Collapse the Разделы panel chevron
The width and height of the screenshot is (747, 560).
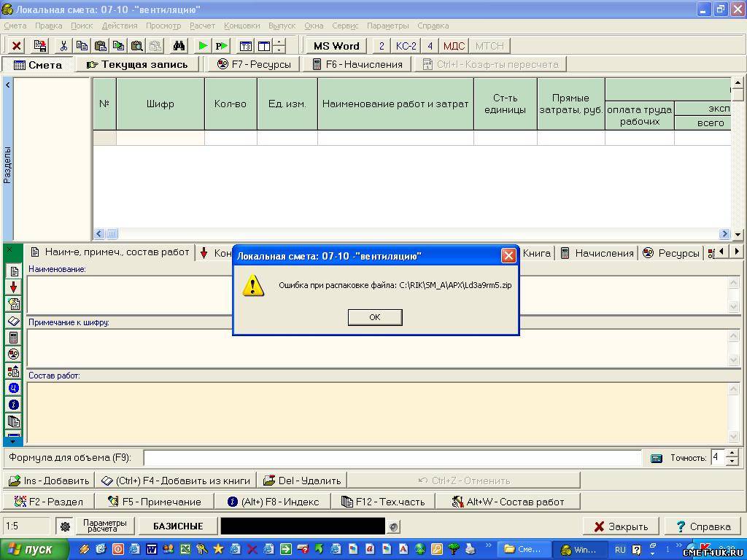point(7,85)
